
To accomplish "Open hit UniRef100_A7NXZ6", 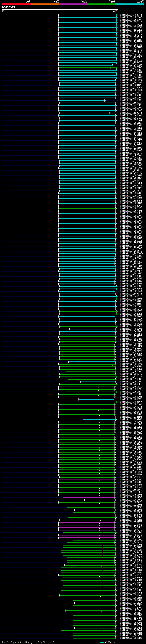I will click(131, 25).
